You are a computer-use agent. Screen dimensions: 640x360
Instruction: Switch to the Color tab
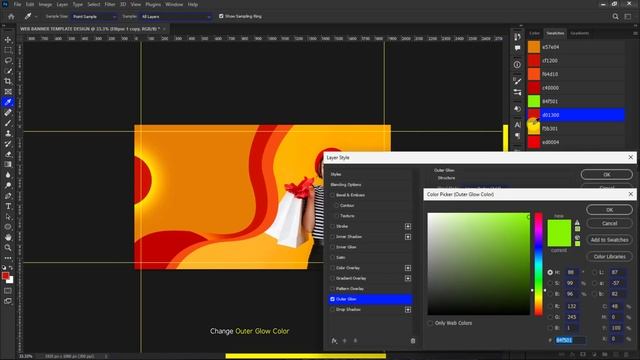[x=534, y=33]
